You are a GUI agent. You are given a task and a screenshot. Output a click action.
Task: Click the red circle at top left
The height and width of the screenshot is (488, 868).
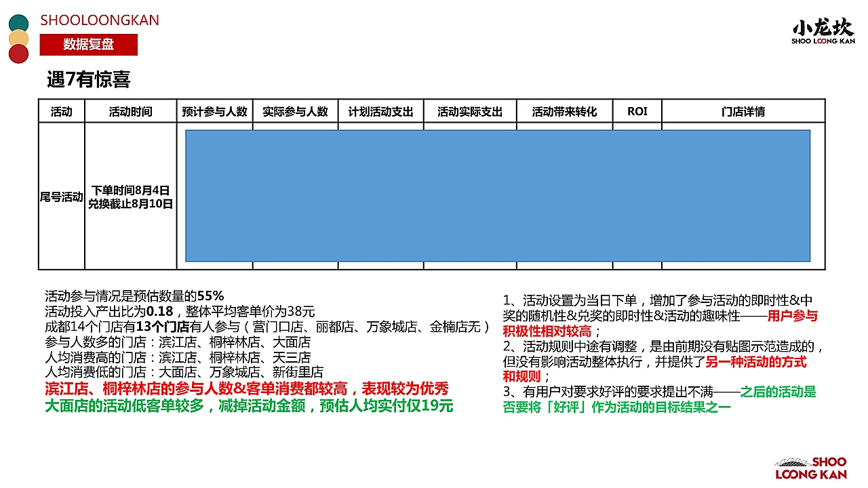click(18, 54)
